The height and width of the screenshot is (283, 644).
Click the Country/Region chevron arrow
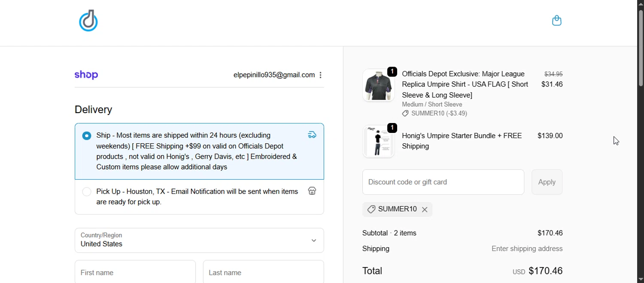pyautogui.click(x=314, y=240)
